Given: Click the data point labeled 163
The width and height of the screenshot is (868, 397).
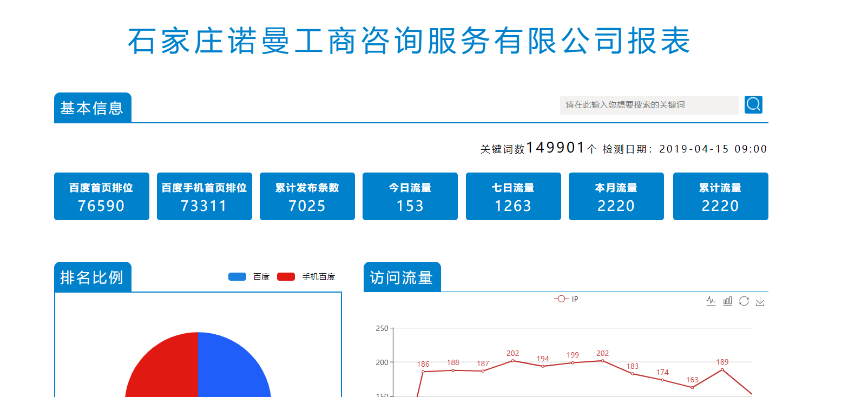Looking at the screenshot, I should (692, 387).
